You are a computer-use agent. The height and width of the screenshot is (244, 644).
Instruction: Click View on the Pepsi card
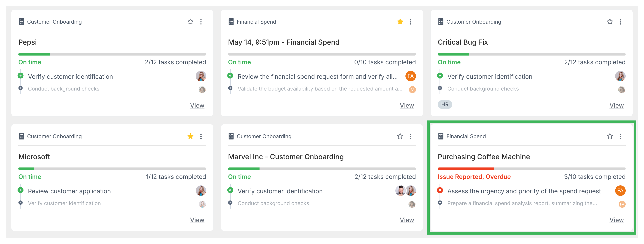[197, 105]
